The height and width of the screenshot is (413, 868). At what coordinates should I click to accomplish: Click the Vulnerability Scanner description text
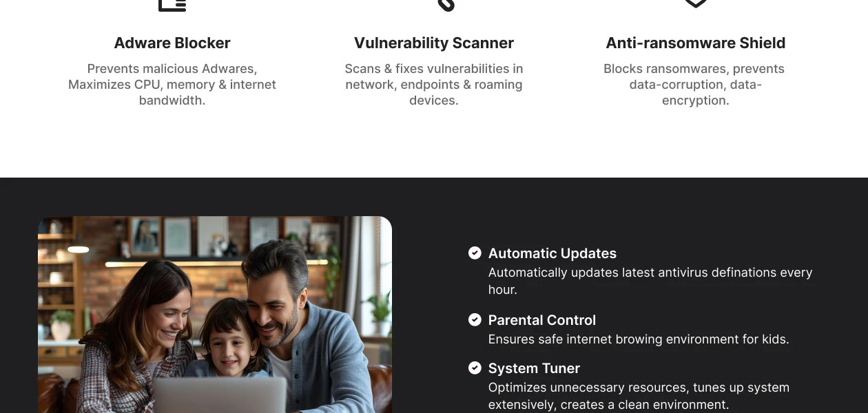click(434, 85)
